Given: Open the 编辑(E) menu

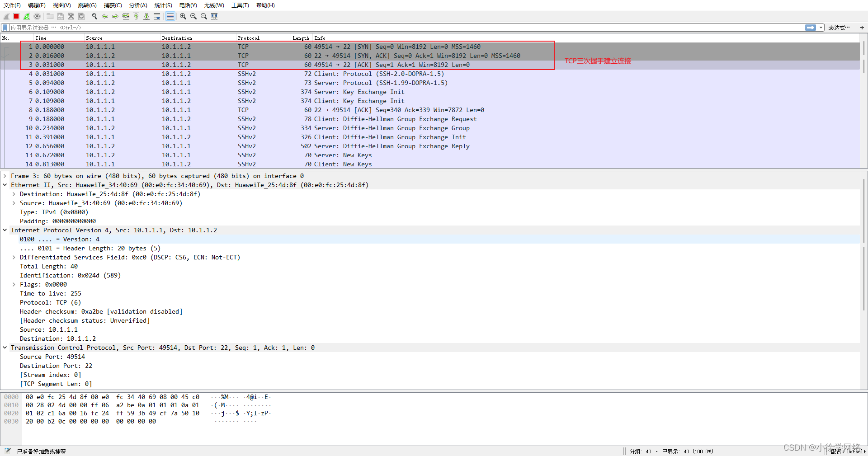Looking at the screenshot, I should [37, 5].
